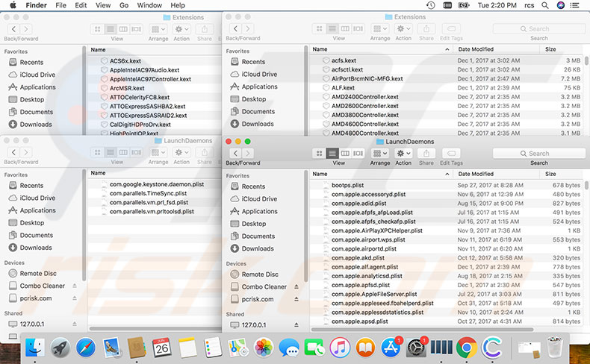Image resolution: width=590 pixels, height=364 pixels.
Task: Eject 127.0.0.1 in front LaunchDaemons sidebar
Action: tap(296, 325)
